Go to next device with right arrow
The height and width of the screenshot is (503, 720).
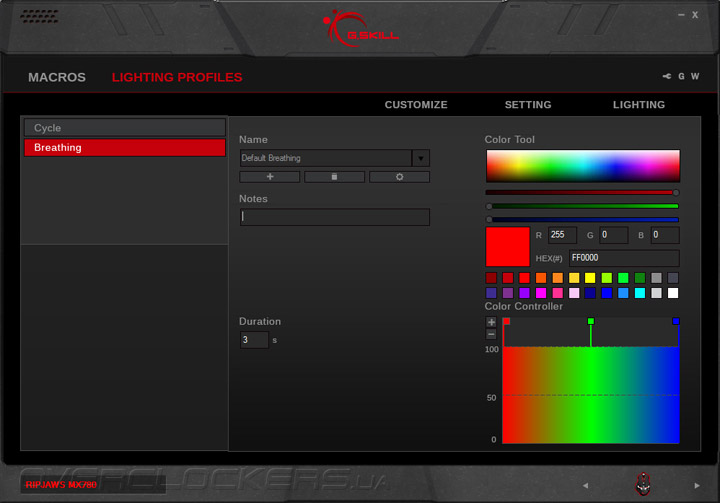click(x=697, y=486)
